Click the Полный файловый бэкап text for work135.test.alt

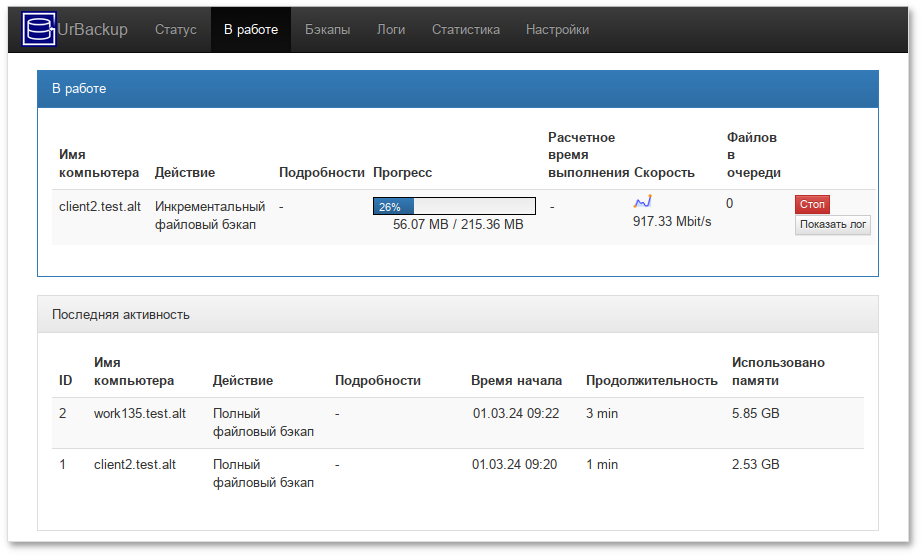tap(263, 422)
